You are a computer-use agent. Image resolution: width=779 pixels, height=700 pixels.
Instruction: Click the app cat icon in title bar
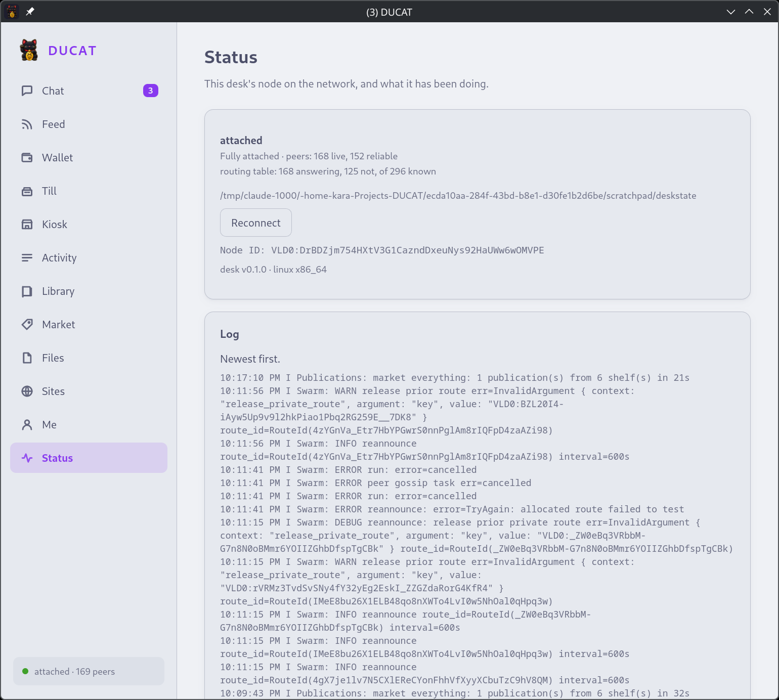coord(12,12)
